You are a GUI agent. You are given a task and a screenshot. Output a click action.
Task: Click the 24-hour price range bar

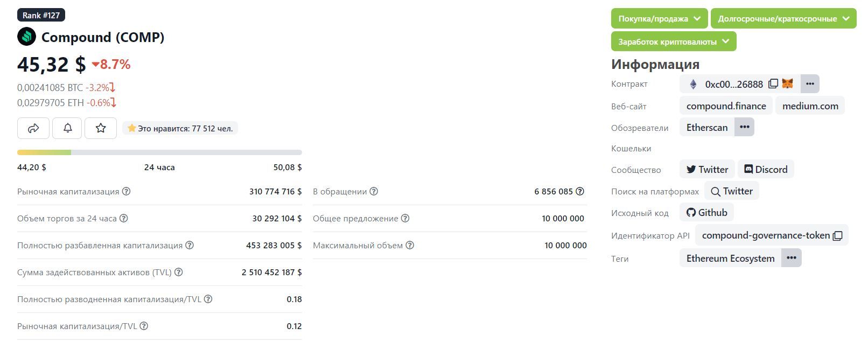pyautogui.click(x=159, y=152)
